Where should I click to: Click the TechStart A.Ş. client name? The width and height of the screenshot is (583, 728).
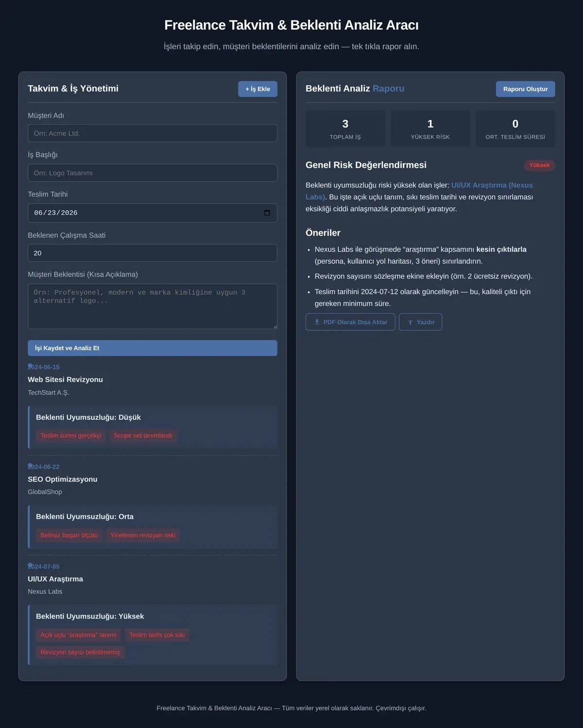coord(49,392)
